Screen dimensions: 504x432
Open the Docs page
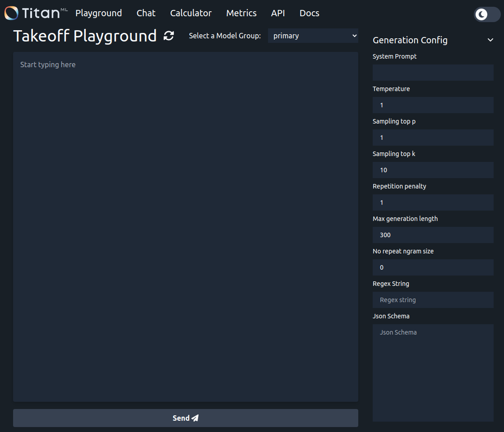point(309,13)
